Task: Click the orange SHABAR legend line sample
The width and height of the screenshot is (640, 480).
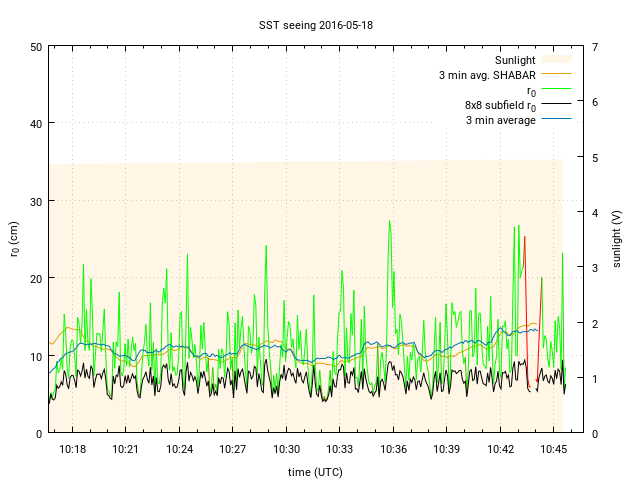Action: pyautogui.click(x=556, y=75)
